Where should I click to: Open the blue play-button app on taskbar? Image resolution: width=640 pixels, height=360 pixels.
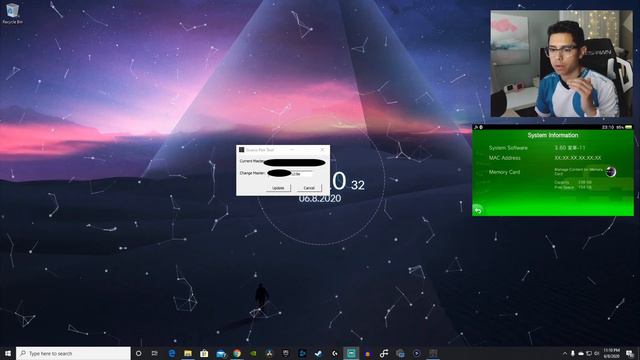point(416,353)
